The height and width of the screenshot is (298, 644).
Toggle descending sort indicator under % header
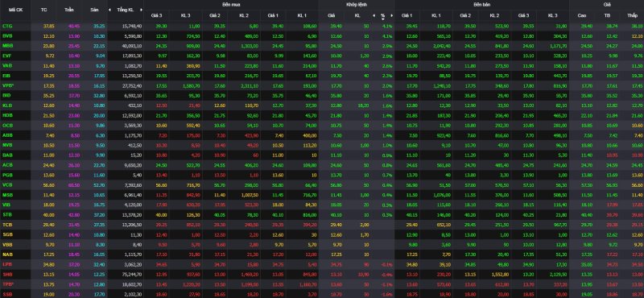pos(383,19)
